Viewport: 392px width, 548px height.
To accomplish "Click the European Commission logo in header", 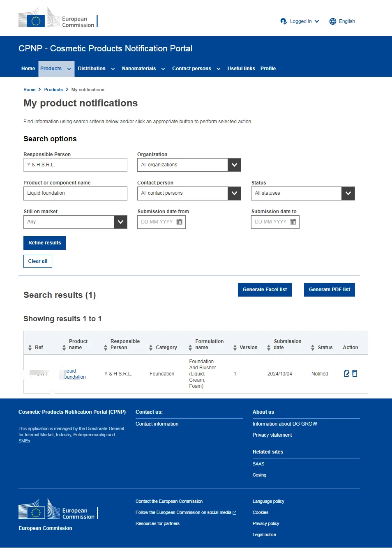I will (x=58, y=18).
